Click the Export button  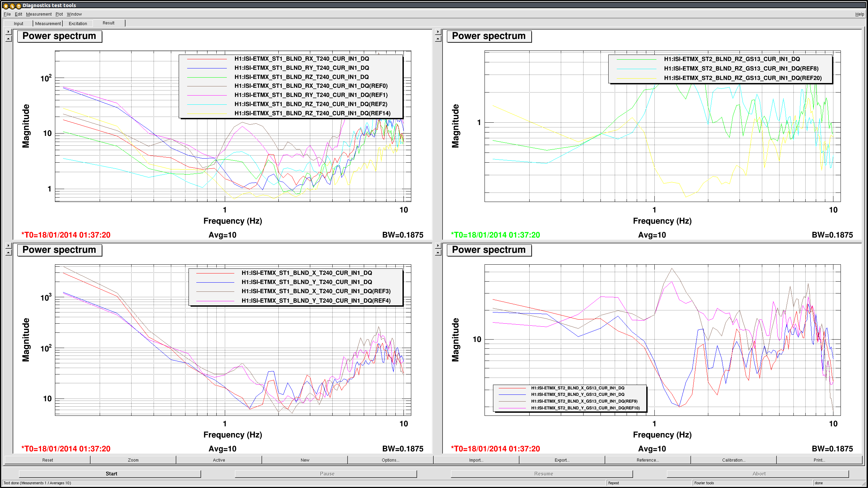tap(562, 460)
